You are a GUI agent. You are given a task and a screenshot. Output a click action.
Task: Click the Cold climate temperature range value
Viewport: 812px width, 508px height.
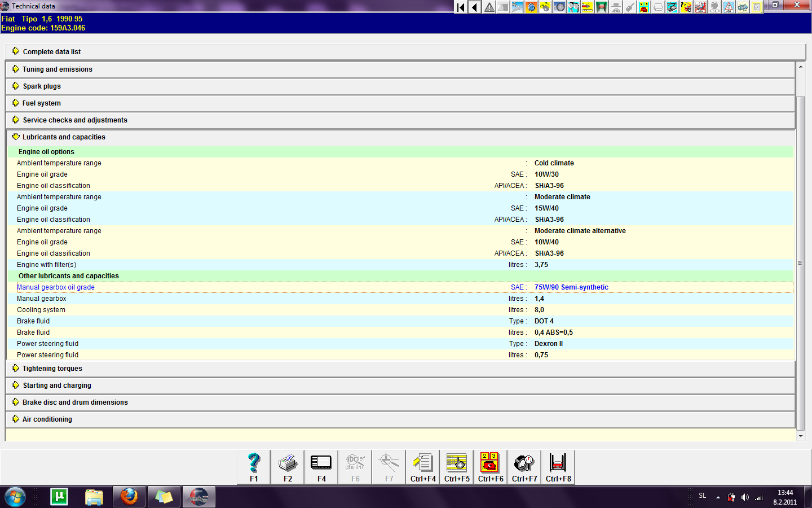pyautogui.click(x=554, y=163)
